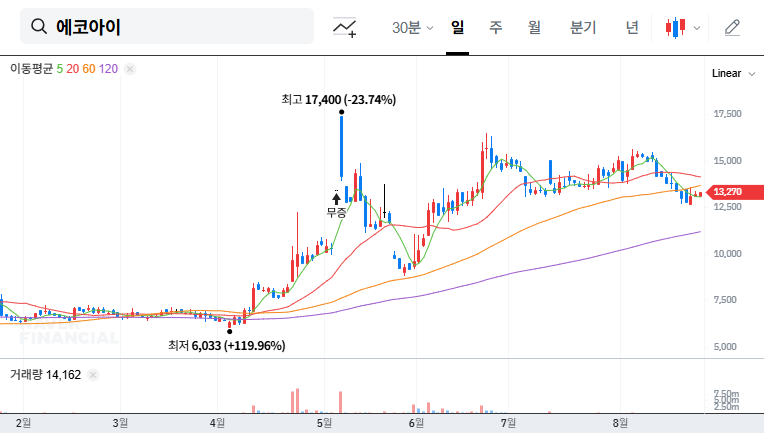Click the candlestick chart type icon
Viewport: 764px width, 433px height.
pos(675,27)
